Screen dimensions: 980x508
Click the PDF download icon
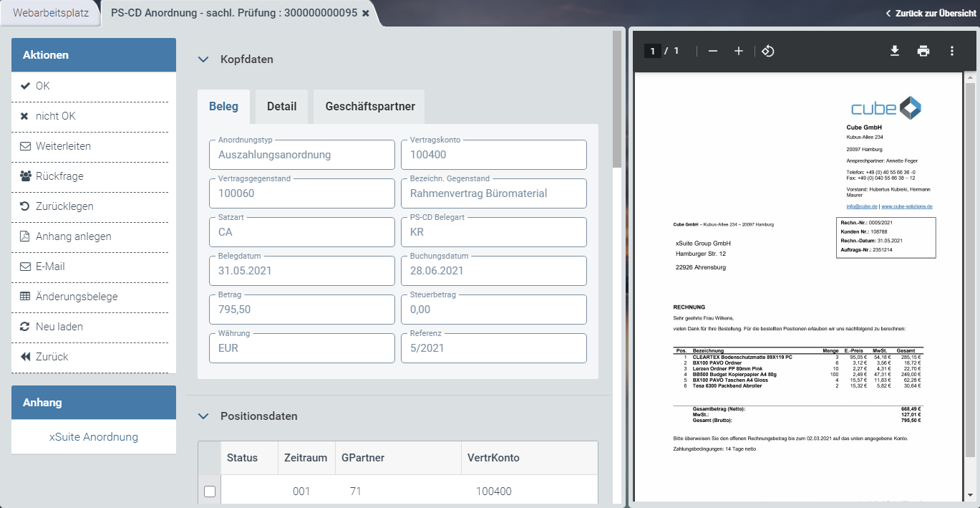[894, 51]
